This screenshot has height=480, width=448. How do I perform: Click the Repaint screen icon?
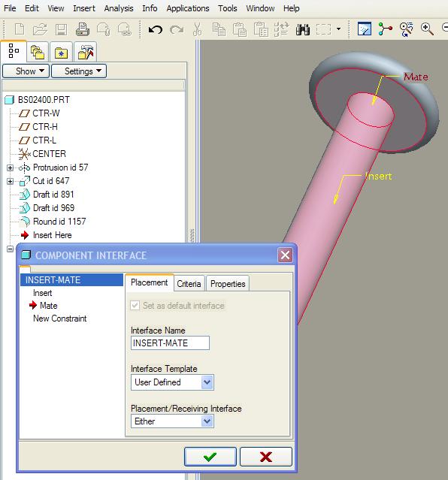(x=365, y=29)
